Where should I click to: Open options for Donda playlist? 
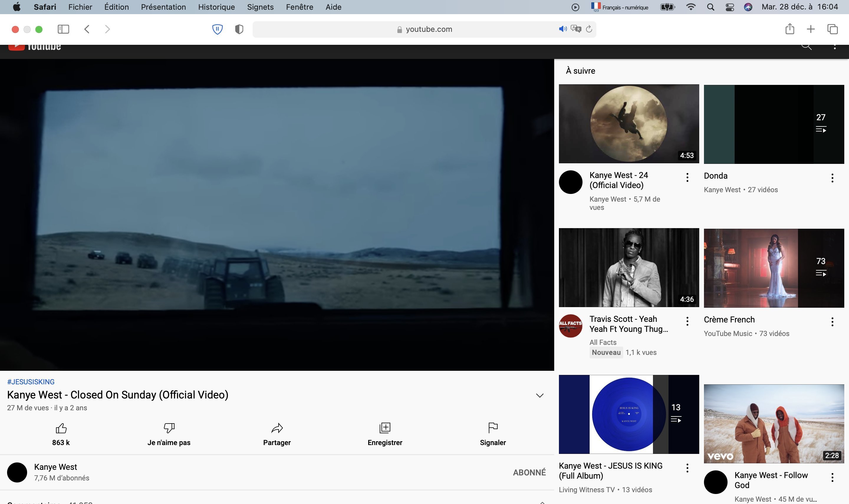pyautogui.click(x=832, y=178)
